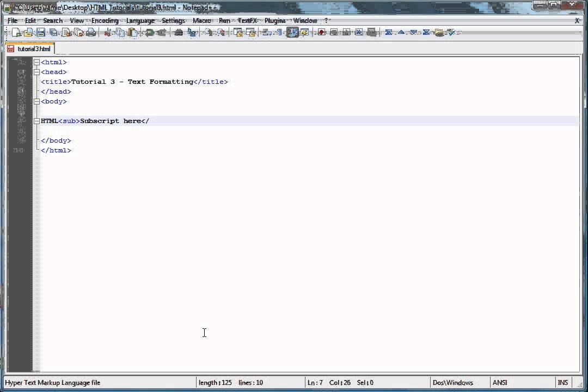Run spell check with the ABC checkmark icon
The height and width of the screenshot is (392, 588).
[x=451, y=33]
